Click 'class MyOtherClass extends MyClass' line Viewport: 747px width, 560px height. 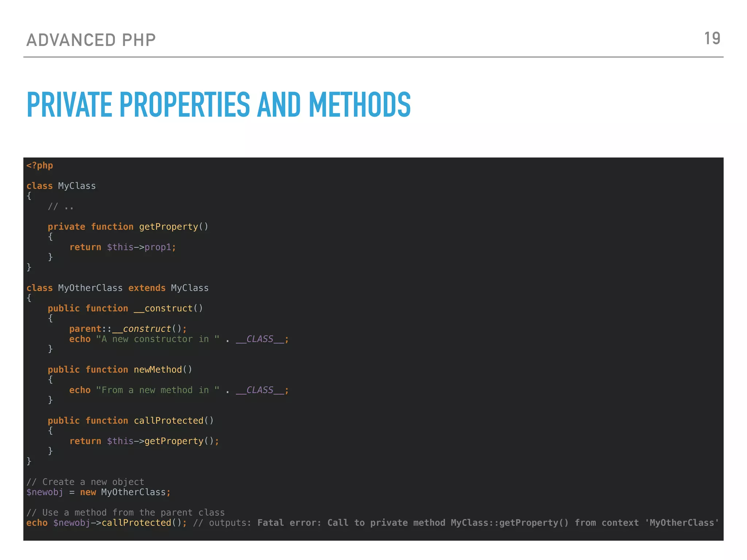(117, 288)
